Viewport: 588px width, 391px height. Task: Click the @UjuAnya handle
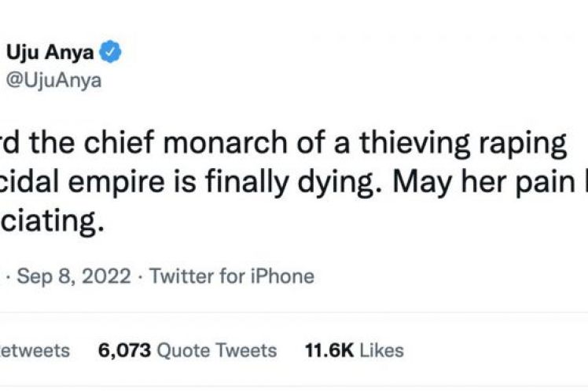point(53,81)
